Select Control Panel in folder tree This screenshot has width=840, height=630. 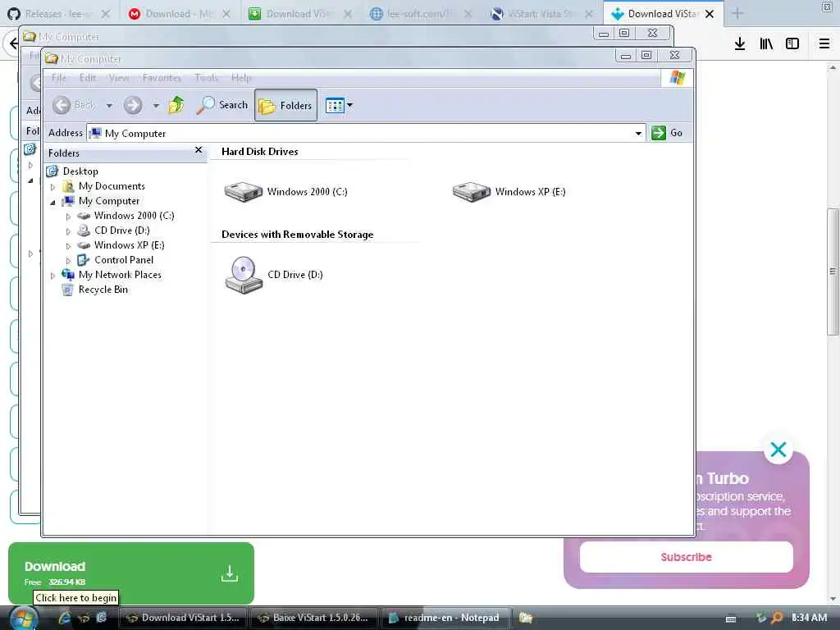(124, 260)
